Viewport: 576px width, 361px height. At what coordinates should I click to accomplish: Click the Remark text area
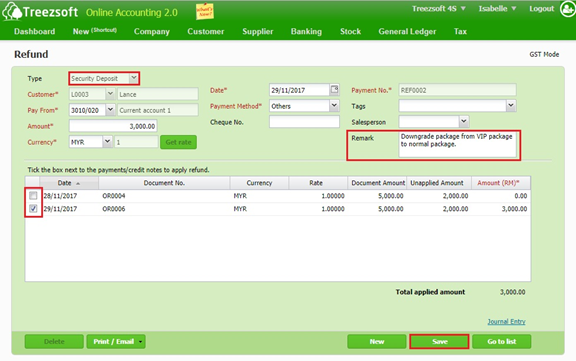[x=457, y=144]
